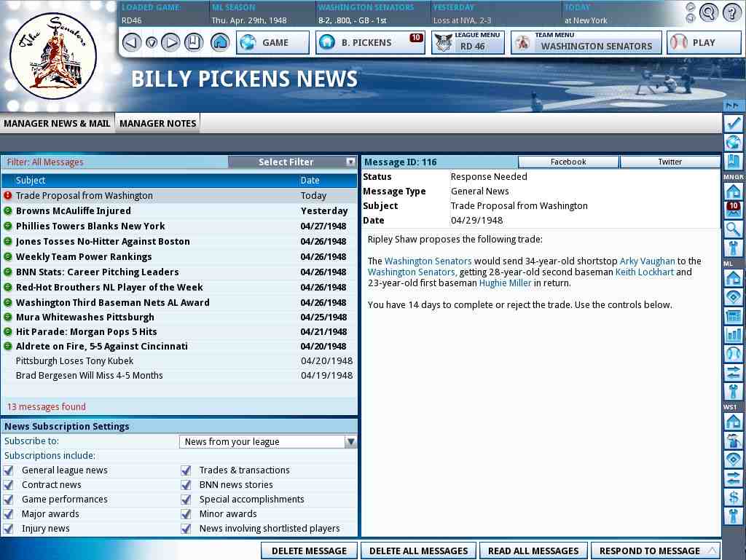746x560 pixels.
Task: Share the message via Twitter button
Action: click(x=670, y=162)
